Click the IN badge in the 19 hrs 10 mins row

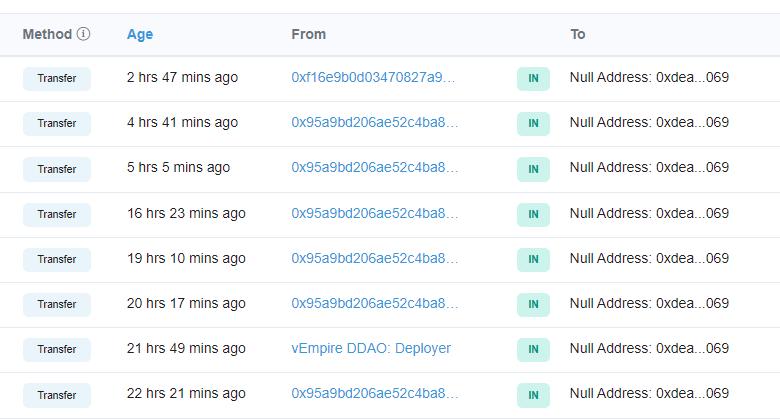(x=533, y=259)
